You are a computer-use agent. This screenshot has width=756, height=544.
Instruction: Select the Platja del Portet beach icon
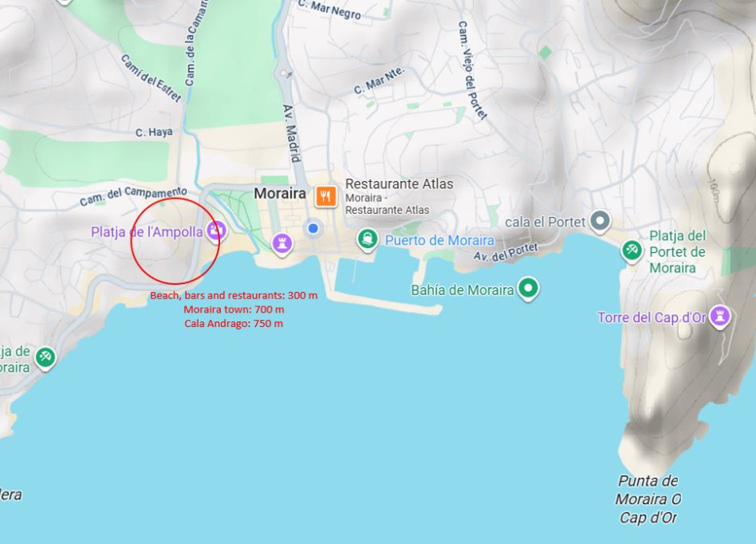pos(632,250)
